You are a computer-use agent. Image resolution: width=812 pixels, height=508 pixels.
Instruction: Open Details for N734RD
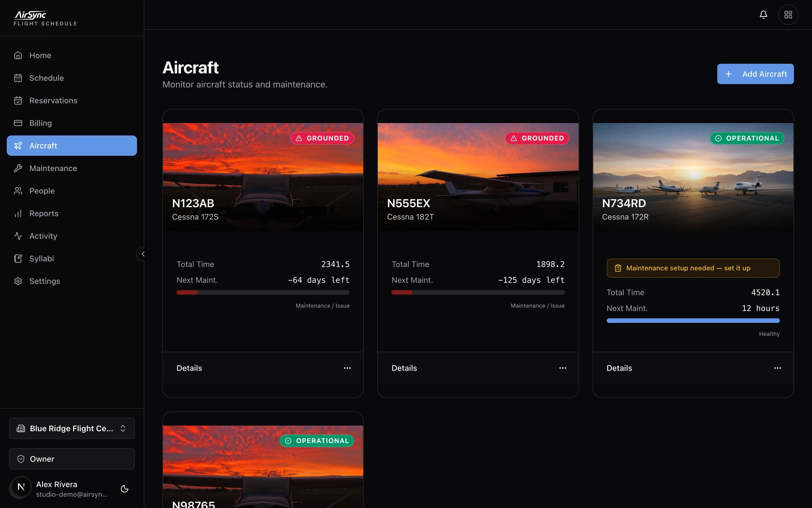[619, 368]
